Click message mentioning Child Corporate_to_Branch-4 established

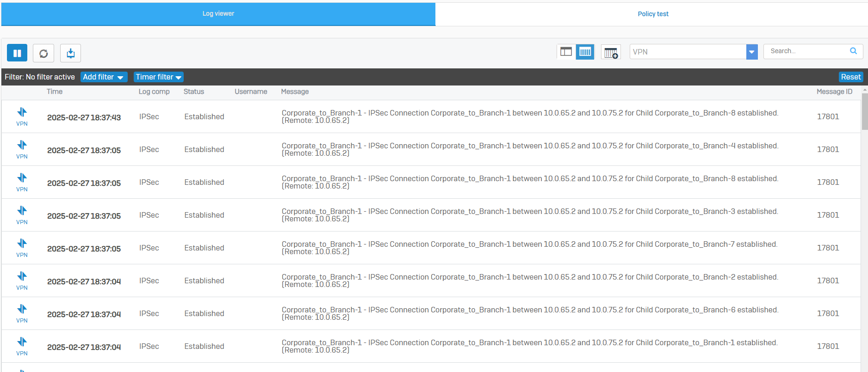click(x=530, y=149)
